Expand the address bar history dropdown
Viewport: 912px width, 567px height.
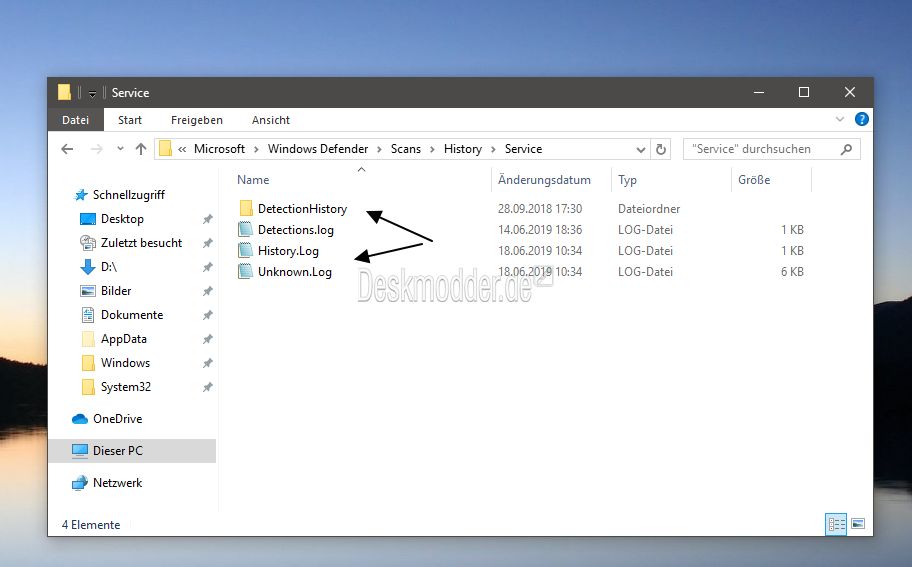coord(640,149)
